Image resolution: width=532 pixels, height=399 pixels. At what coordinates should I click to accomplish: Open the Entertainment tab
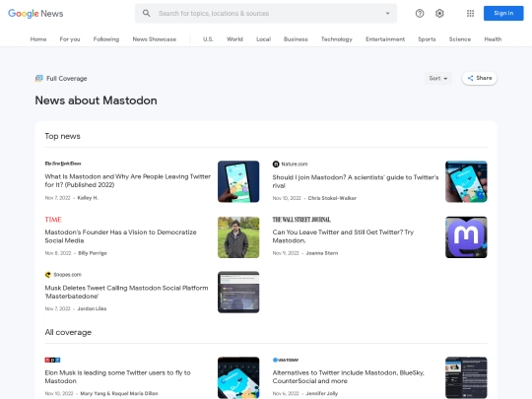[385, 39]
